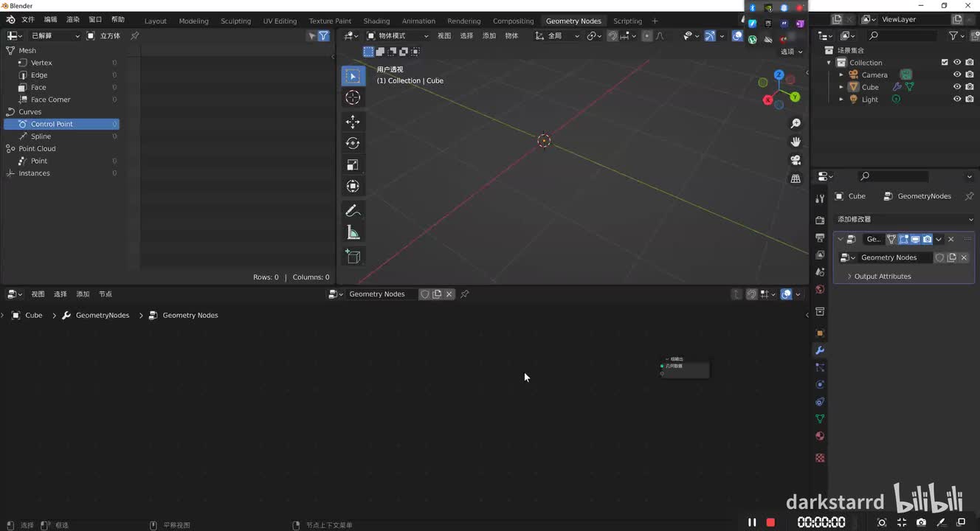
Task: Click the red record stop button
Action: click(770, 522)
